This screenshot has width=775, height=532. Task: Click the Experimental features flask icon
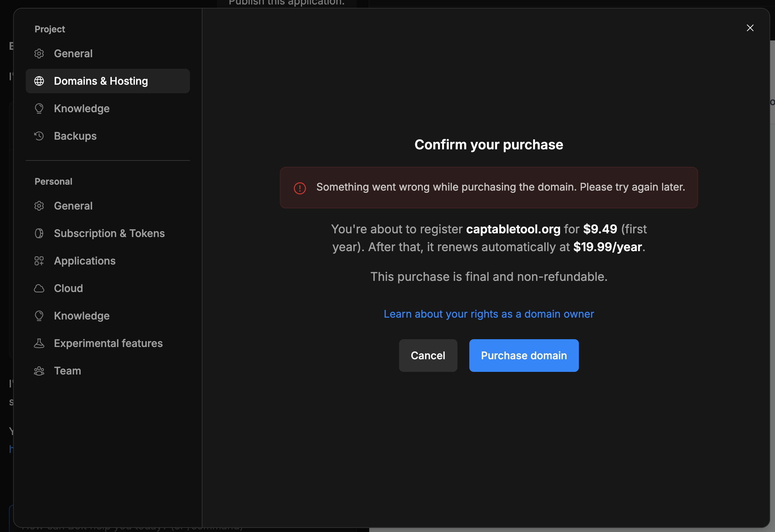39,343
